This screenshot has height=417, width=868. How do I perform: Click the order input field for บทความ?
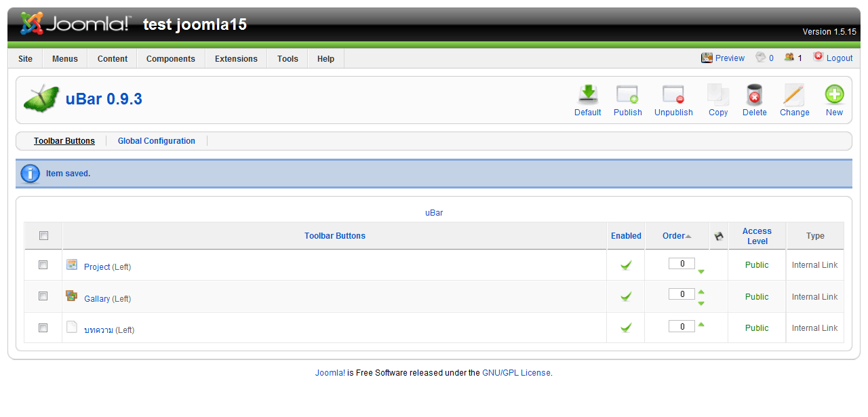[x=682, y=326]
